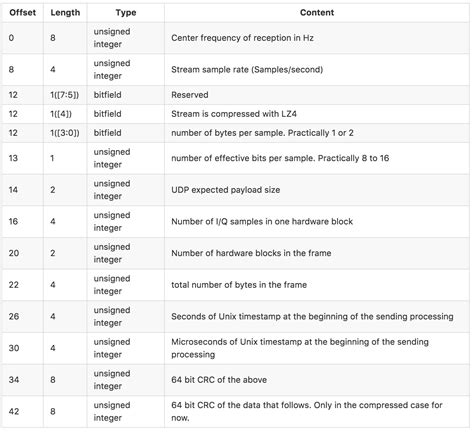Click the 'Length' column header
This screenshot has width=474, height=432.
coord(65,13)
